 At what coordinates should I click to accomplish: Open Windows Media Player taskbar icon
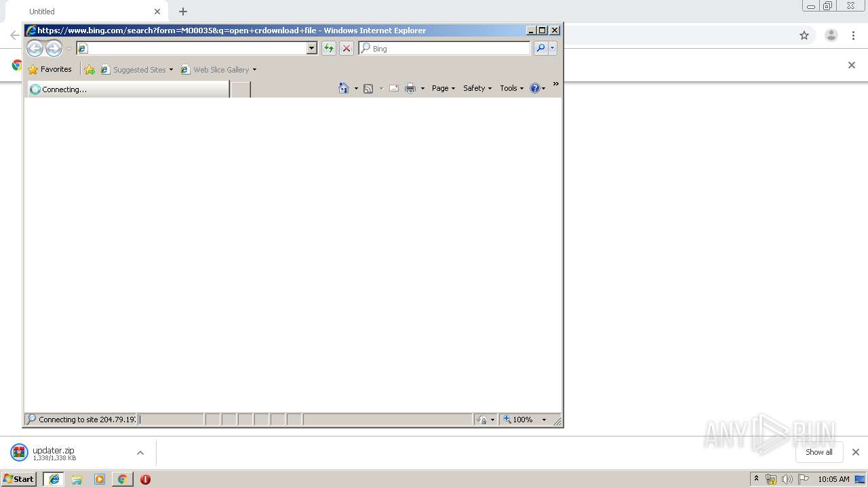pos(100,479)
